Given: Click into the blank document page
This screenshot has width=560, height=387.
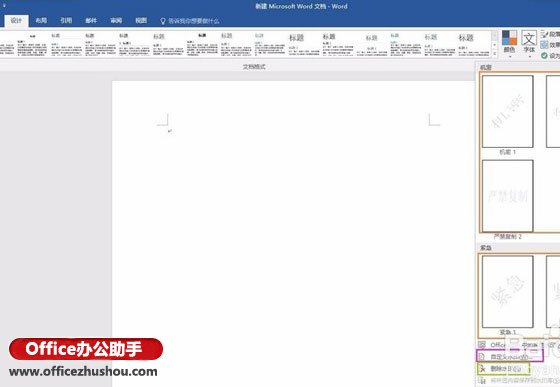Looking at the screenshot, I should (293, 232).
